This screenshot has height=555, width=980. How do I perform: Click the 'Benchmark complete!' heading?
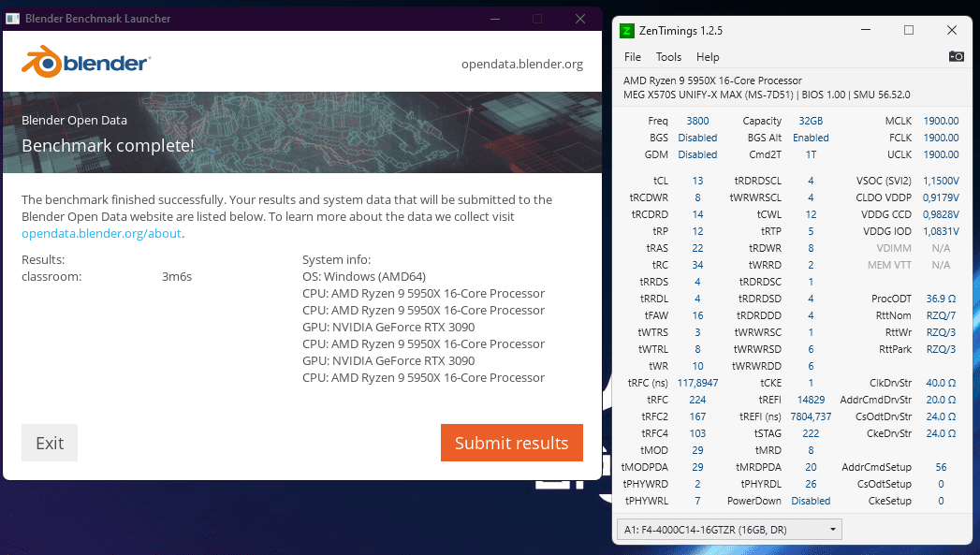tap(108, 146)
